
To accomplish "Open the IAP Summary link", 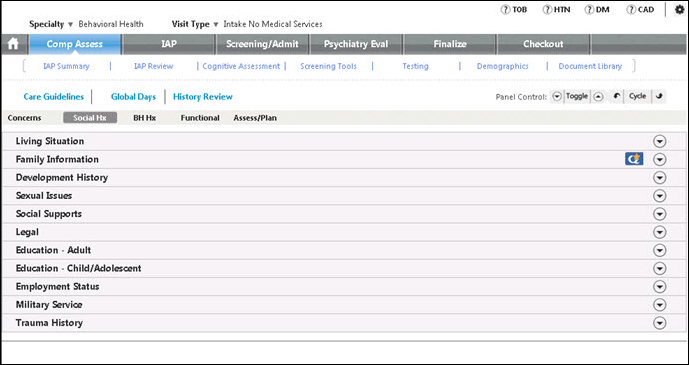I will 66,66.
